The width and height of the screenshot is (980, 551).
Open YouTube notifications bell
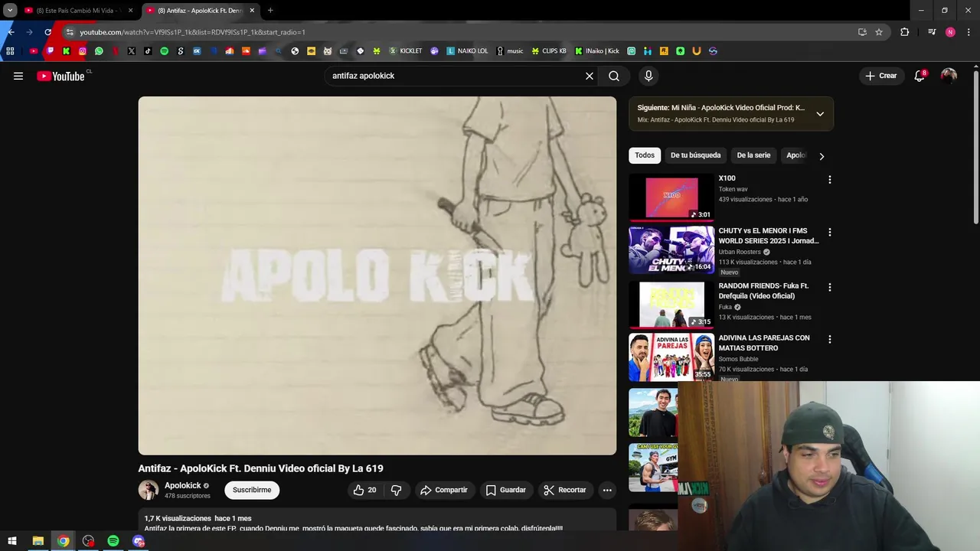tap(920, 76)
